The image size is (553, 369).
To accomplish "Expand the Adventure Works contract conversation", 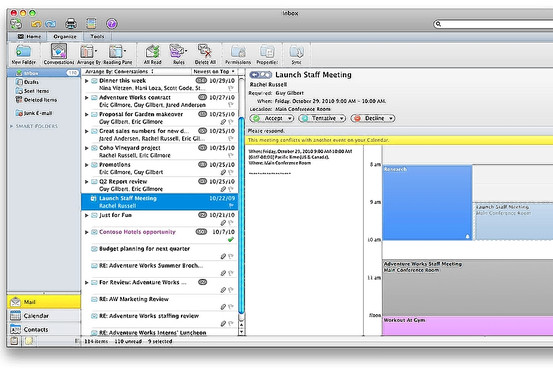I will (87, 97).
